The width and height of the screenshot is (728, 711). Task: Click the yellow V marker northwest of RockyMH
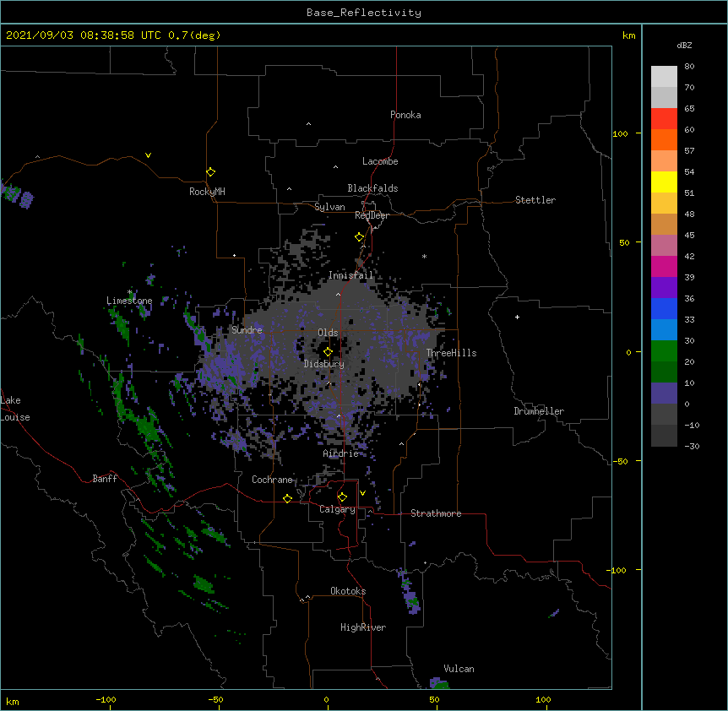(148, 155)
